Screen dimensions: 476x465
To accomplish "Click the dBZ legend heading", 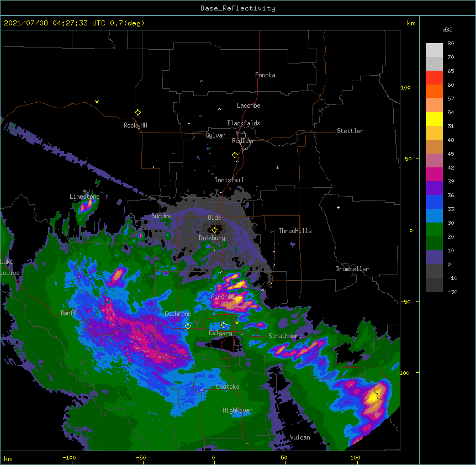I will (x=447, y=29).
